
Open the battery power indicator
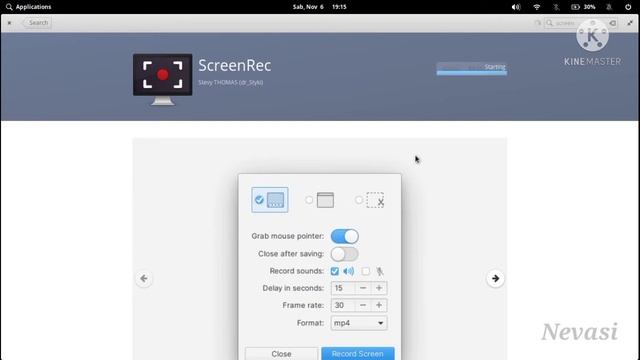point(583,7)
